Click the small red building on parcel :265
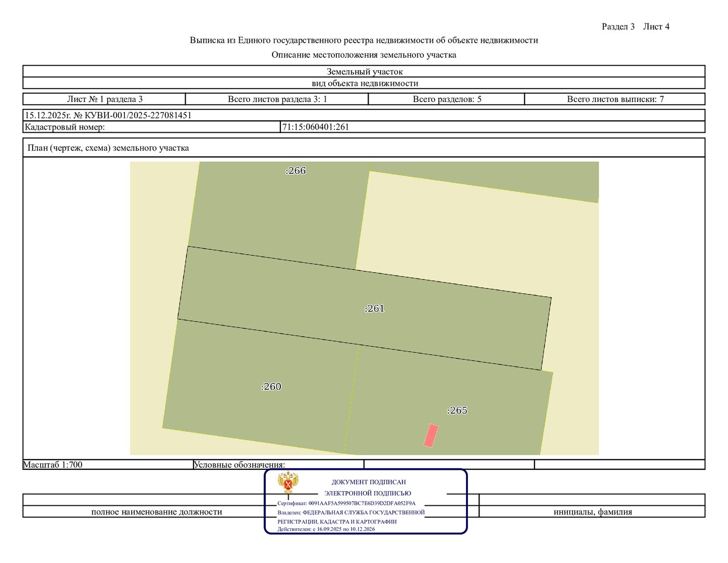The width and height of the screenshot is (728, 563). click(x=431, y=436)
